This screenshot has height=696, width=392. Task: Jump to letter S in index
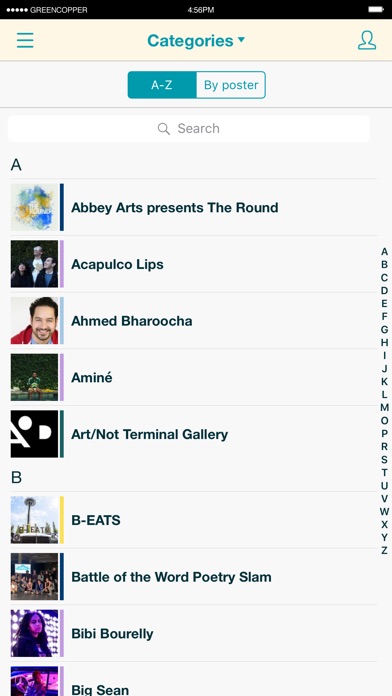[384, 460]
